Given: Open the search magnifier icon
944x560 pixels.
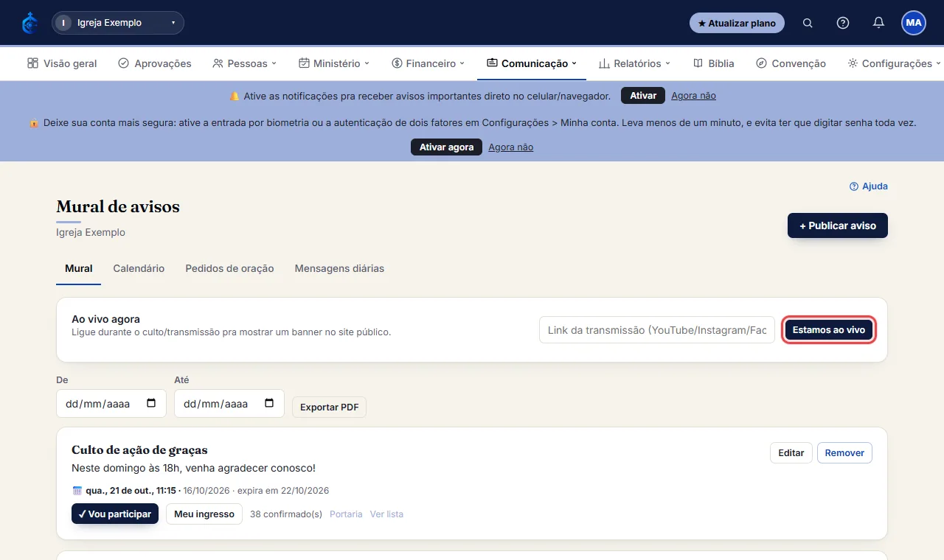Looking at the screenshot, I should coord(808,23).
